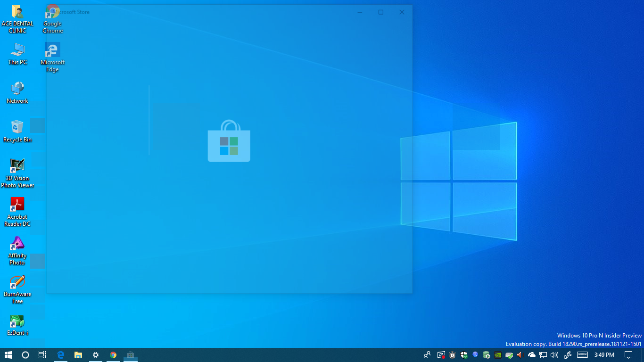Open the Windows Start menu

(8, 355)
